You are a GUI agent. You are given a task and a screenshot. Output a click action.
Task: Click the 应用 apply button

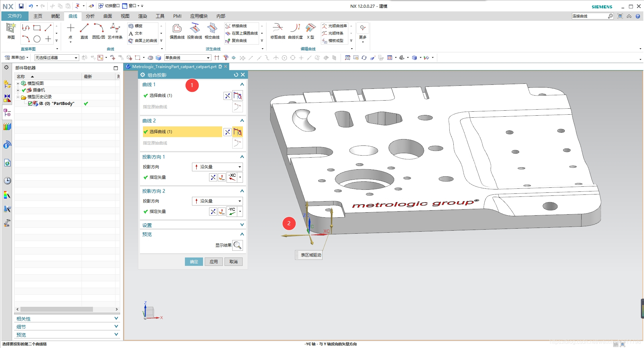click(x=214, y=262)
